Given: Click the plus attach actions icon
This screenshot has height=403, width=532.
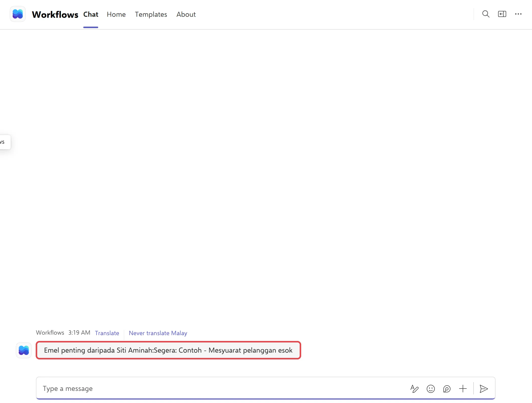Looking at the screenshot, I should coord(463,389).
